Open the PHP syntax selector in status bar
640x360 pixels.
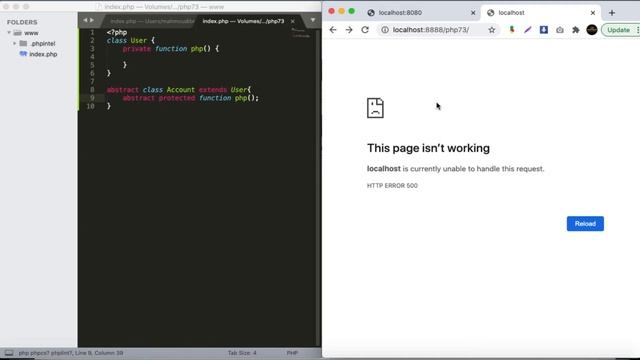coord(292,353)
